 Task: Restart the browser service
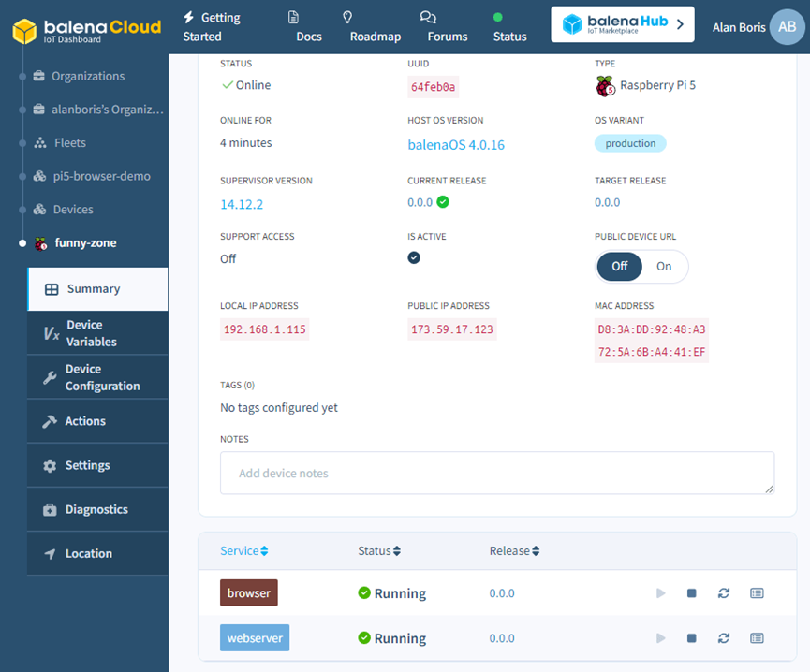click(x=724, y=593)
